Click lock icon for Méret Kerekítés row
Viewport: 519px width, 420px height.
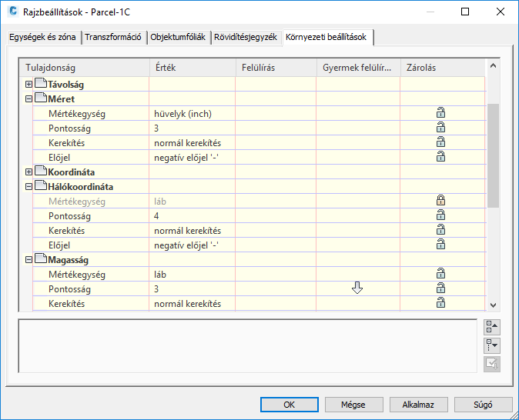point(441,142)
